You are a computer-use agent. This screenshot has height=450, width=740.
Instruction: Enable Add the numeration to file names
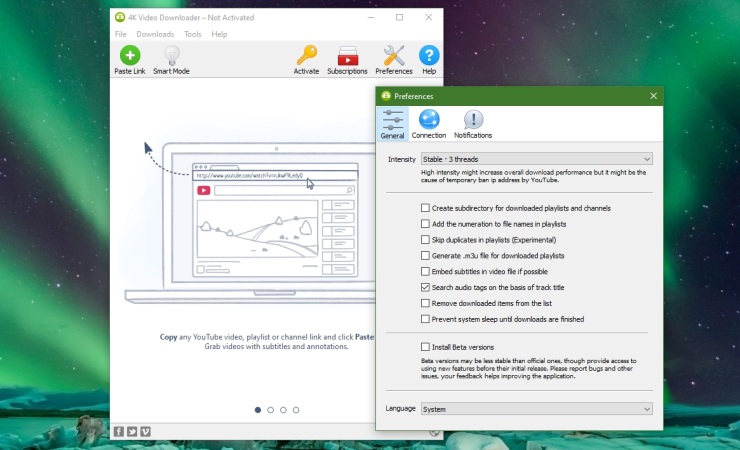click(425, 224)
